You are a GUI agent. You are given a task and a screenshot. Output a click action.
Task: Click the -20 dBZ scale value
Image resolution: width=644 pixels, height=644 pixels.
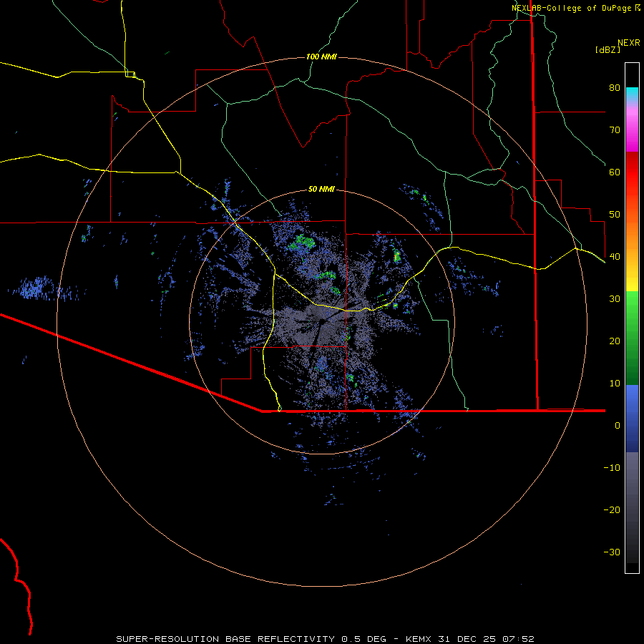click(x=612, y=510)
